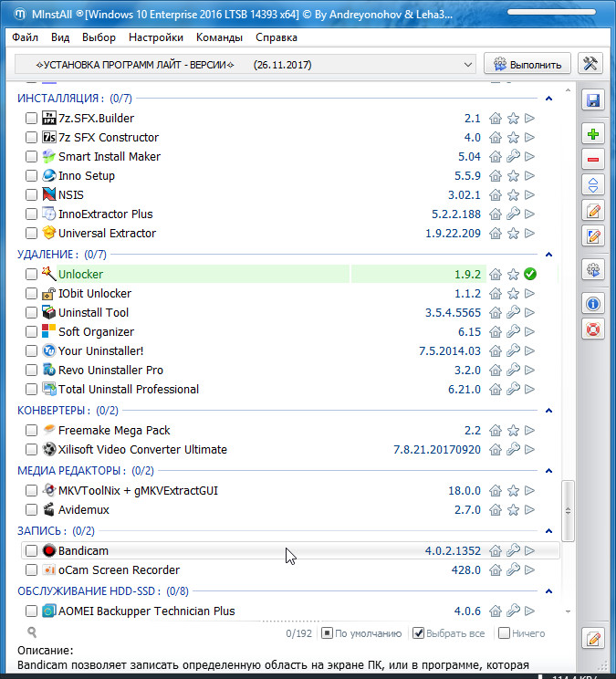This screenshot has height=679, width=616.
Task: Collapse the КОНВЕРТЕРЫ section
Action: click(x=548, y=411)
